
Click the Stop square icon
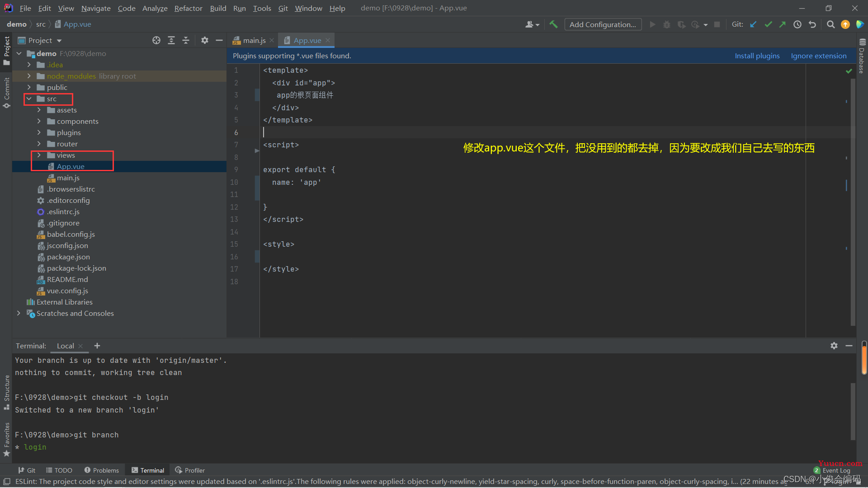tap(717, 24)
